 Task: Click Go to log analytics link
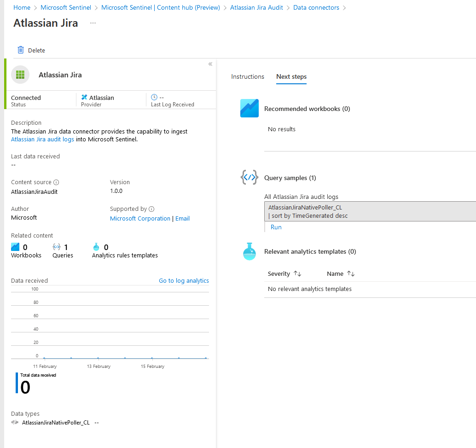184,281
